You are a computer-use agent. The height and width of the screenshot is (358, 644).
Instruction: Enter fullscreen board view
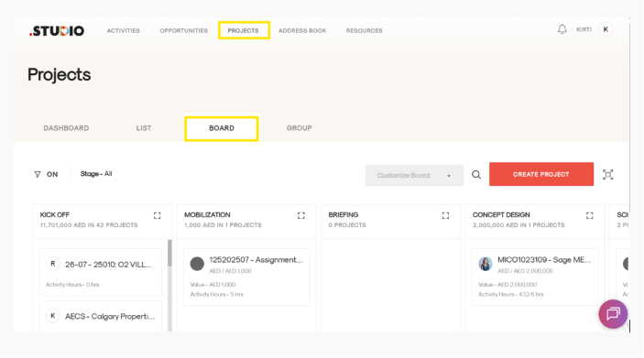pyautogui.click(x=608, y=175)
